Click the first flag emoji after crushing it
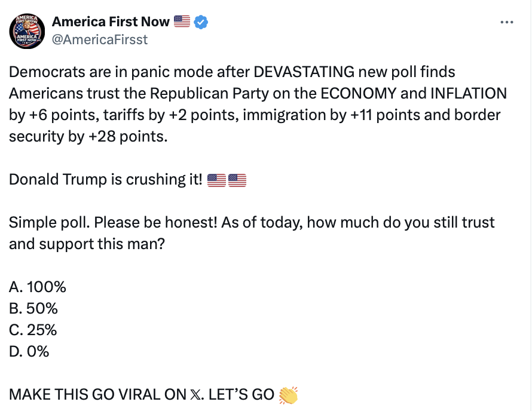532x411 pixels. (x=216, y=179)
